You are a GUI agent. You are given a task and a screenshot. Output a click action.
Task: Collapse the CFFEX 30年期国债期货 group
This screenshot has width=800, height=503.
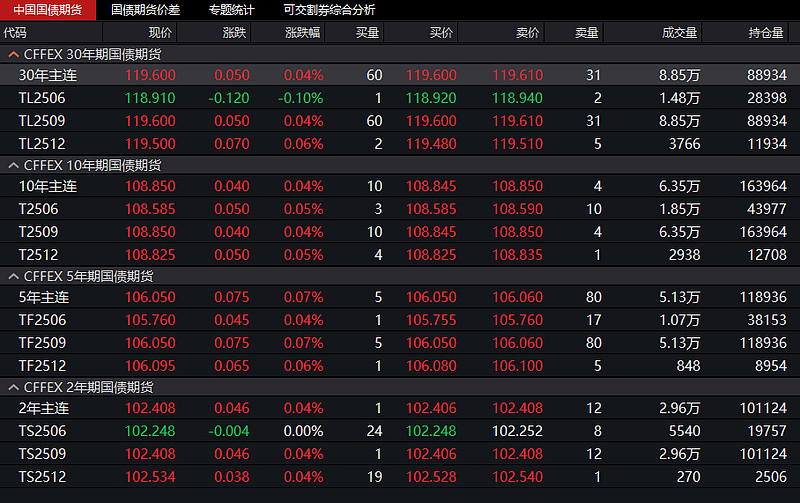click(x=13, y=54)
